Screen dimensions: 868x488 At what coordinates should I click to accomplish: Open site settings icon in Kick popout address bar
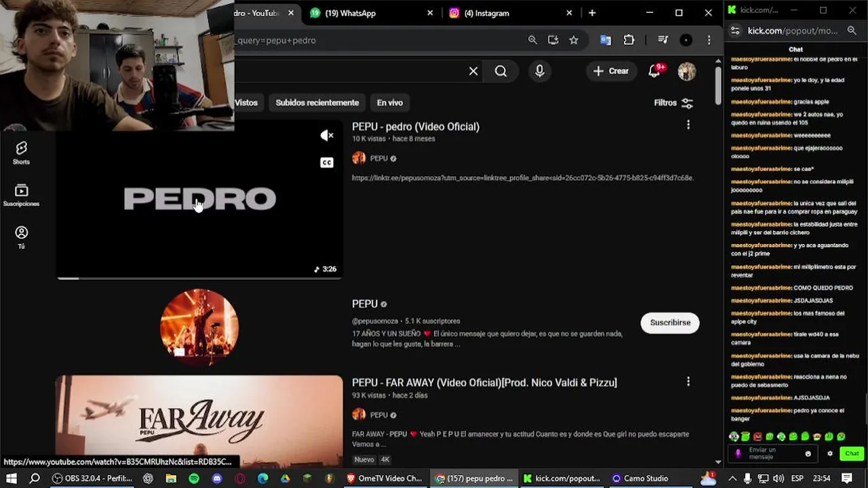coord(736,30)
